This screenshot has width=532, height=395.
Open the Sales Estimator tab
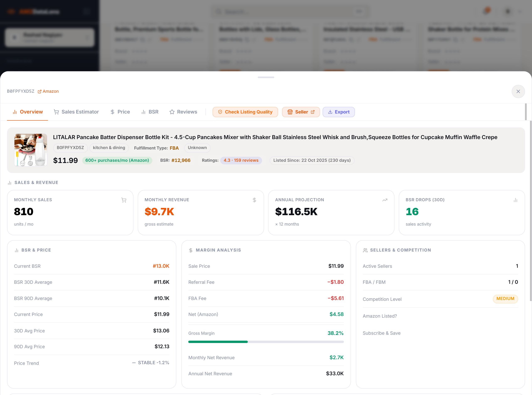pos(76,112)
